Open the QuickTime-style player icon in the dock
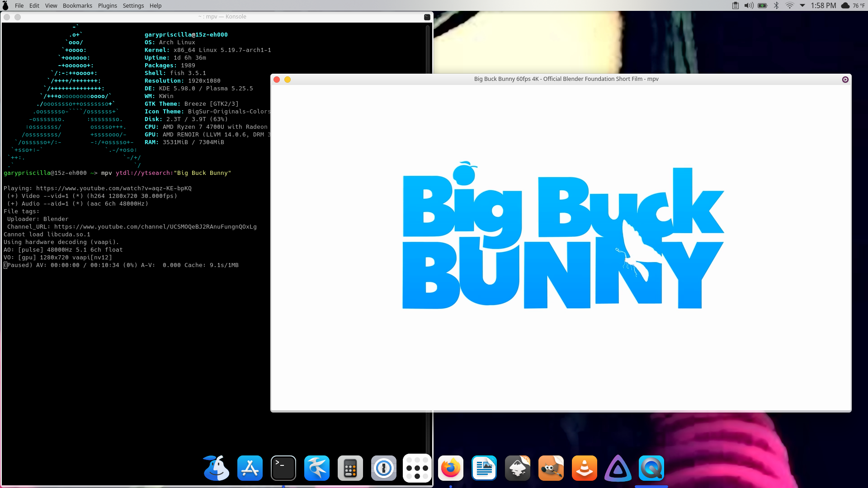This screenshot has height=488, width=868. click(651, 468)
